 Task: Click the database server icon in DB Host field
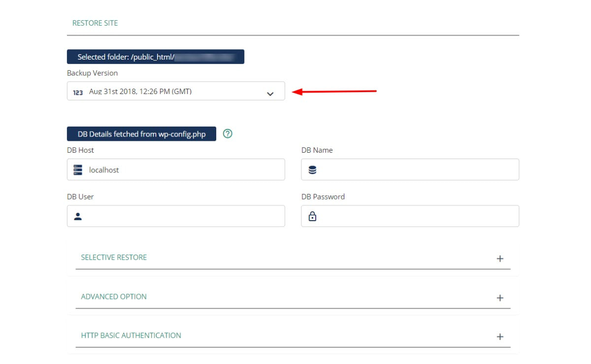(x=77, y=169)
